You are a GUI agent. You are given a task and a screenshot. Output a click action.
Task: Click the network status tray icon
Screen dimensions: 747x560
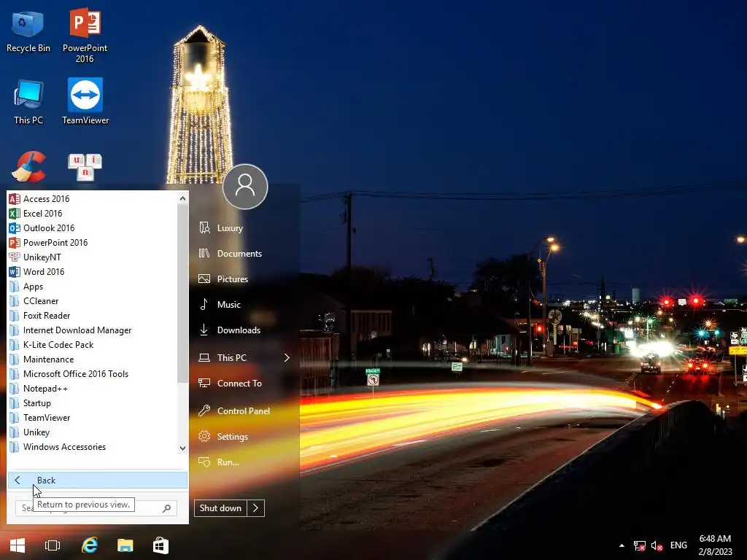[639, 545]
